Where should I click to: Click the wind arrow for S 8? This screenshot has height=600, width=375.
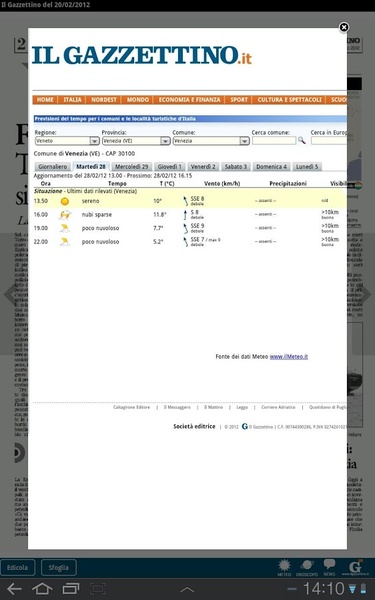pos(186,215)
